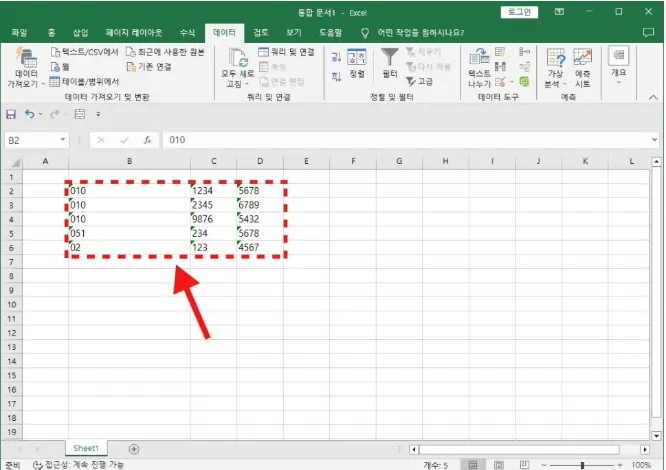Open Text to Columns tool
Viewport: 666px width, 470px height.
pyautogui.click(x=479, y=66)
